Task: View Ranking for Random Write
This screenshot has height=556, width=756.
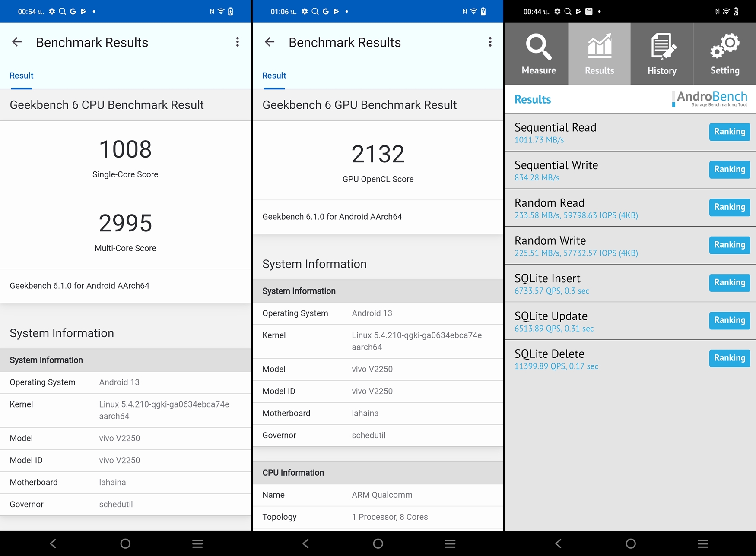Action: point(729,245)
